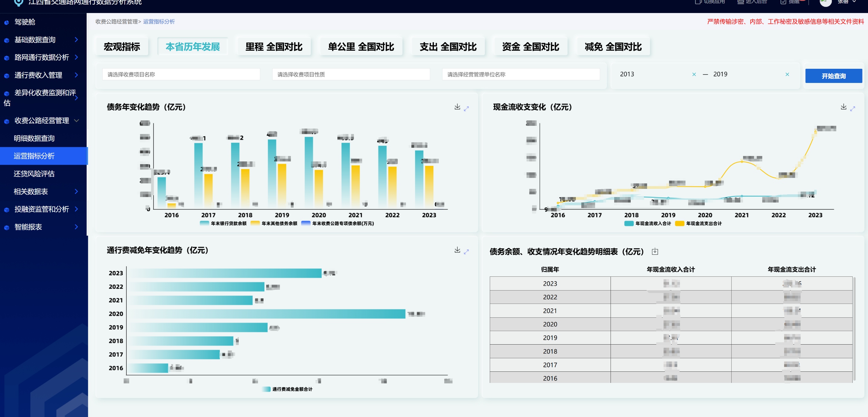This screenshot has width=868, height=417.
Task: Expand the 通行费收入管理 submenu arrow
Action: click(76, 75)
